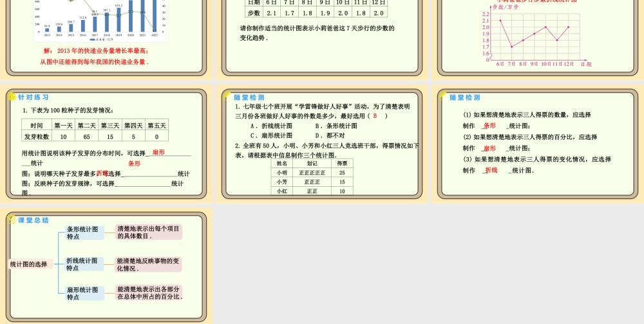The height and width of the screenshot is (324, 644).
Task: Click the 第二天 table header cell
Action: (87, 125)
